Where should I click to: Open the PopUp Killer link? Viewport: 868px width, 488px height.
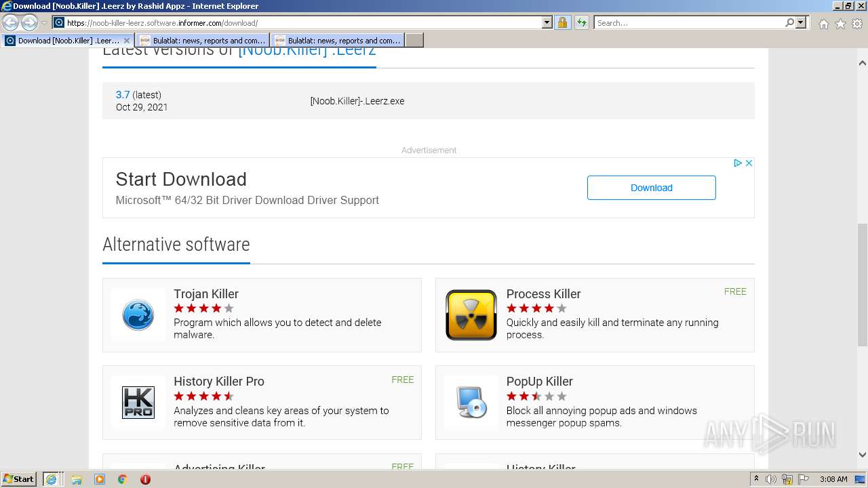point(540,382)
